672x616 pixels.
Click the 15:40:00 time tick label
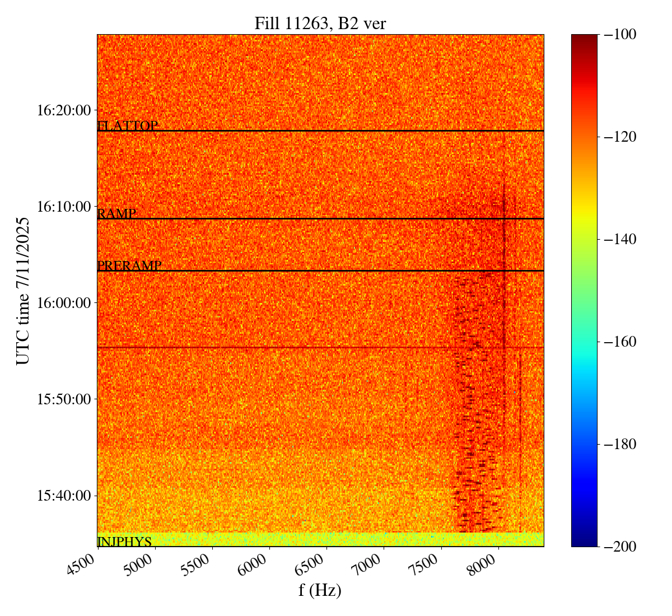(63, 496)
